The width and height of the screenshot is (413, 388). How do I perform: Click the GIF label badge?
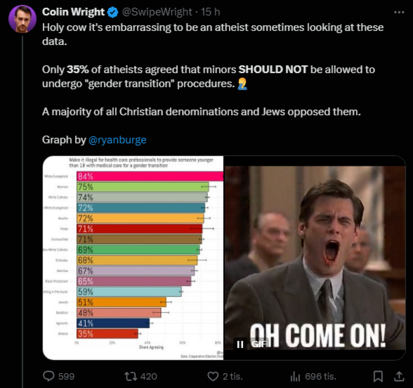pyautogui.click(x=258, y=344)
